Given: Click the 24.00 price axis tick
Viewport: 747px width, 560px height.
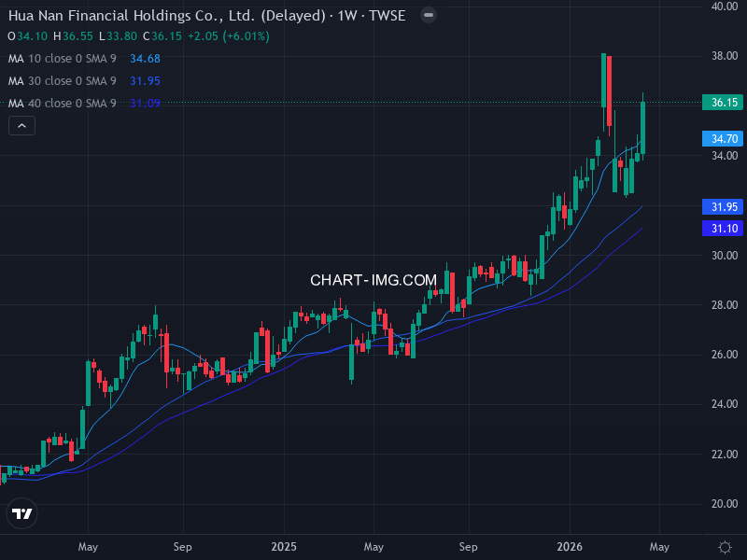Looking at the screenshot, I should (x=725, y=404).
